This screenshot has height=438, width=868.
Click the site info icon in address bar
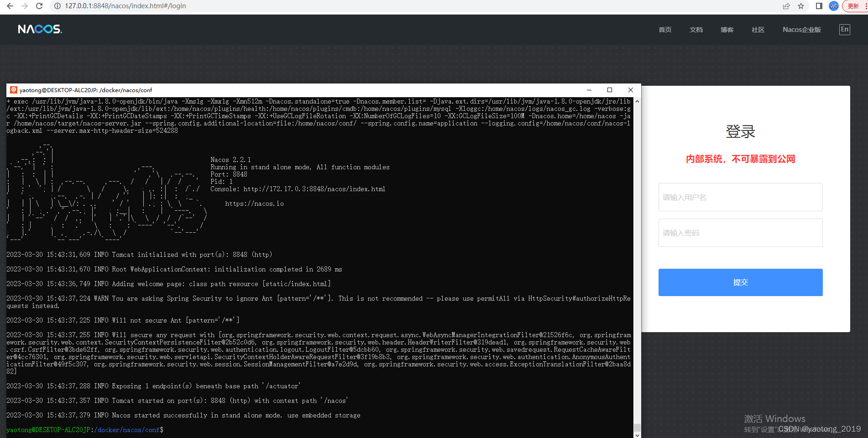tap(57, 6)
